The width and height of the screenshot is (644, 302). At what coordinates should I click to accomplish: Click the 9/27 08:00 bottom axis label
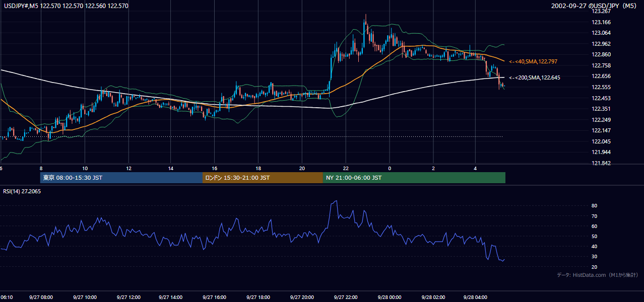point(41,297)
